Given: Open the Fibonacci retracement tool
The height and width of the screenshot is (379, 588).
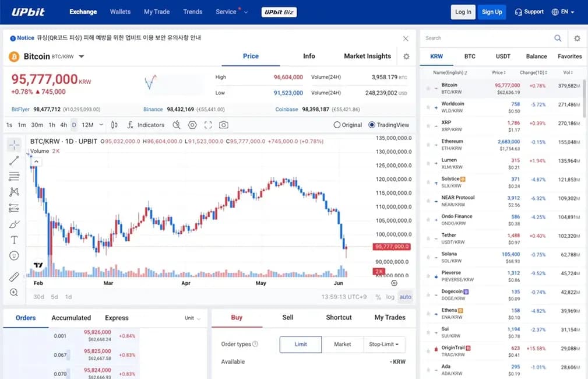Looking at the screenshot, I should 14,176.
